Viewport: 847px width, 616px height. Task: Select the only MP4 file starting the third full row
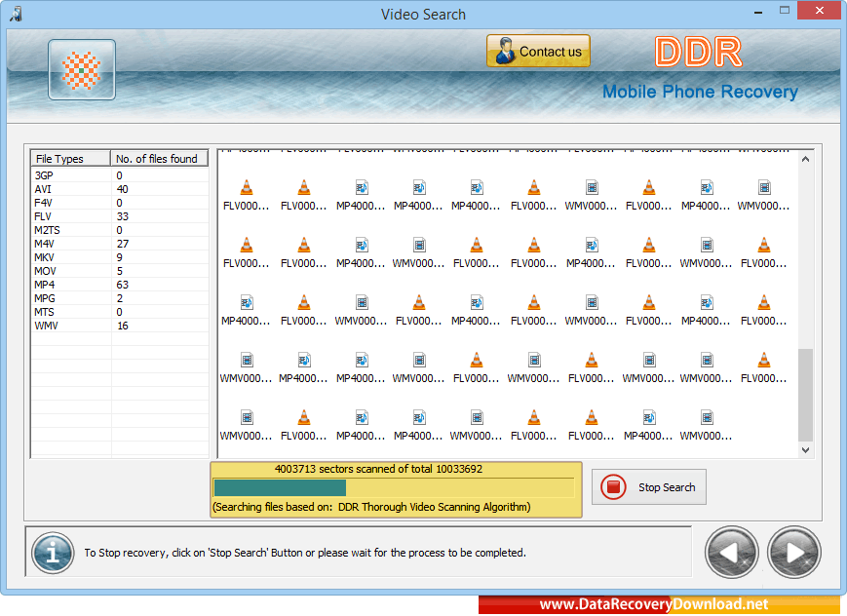pos(247,310)
